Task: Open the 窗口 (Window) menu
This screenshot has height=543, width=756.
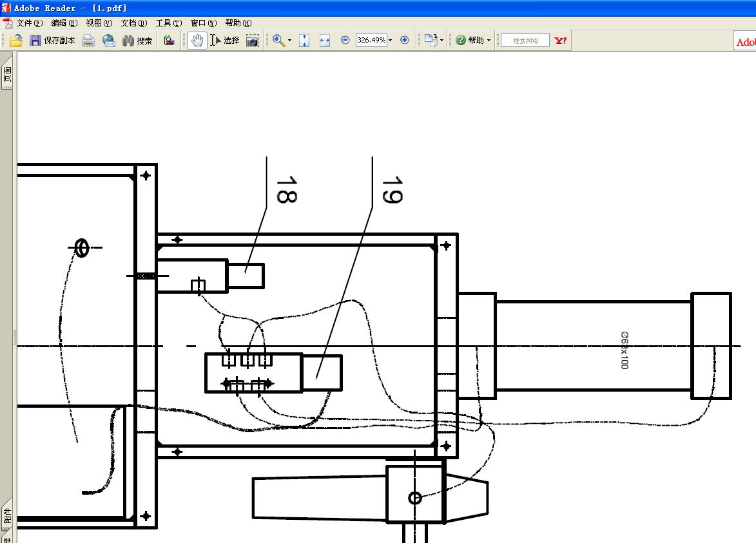Action: click(x=204, y=23)
